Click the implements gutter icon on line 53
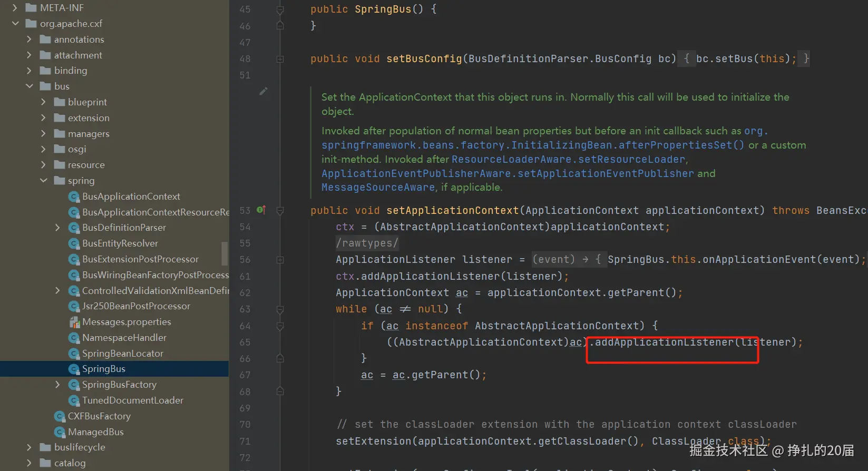This screenshot has height=471, width=868. coord(261,210)
